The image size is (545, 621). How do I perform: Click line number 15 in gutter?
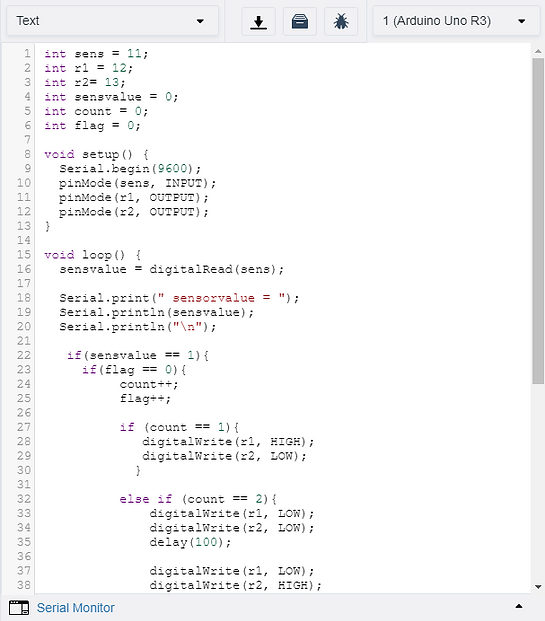23,255
